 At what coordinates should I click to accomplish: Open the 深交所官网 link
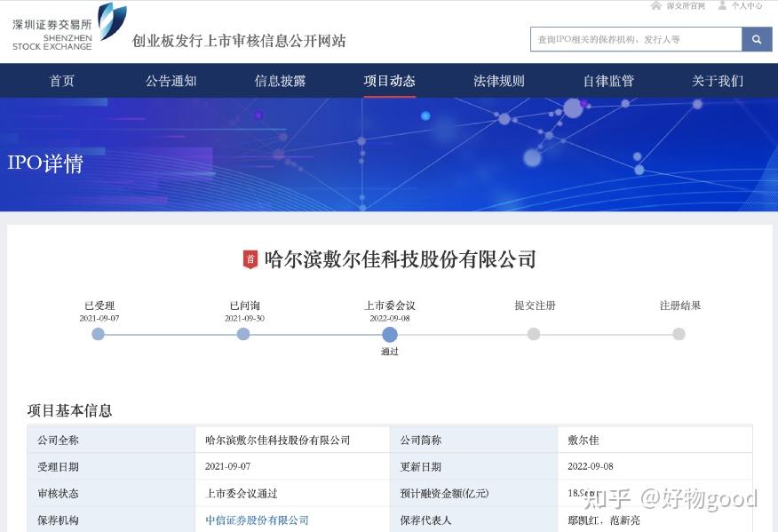pyautogui.click(x=686, y=6)
